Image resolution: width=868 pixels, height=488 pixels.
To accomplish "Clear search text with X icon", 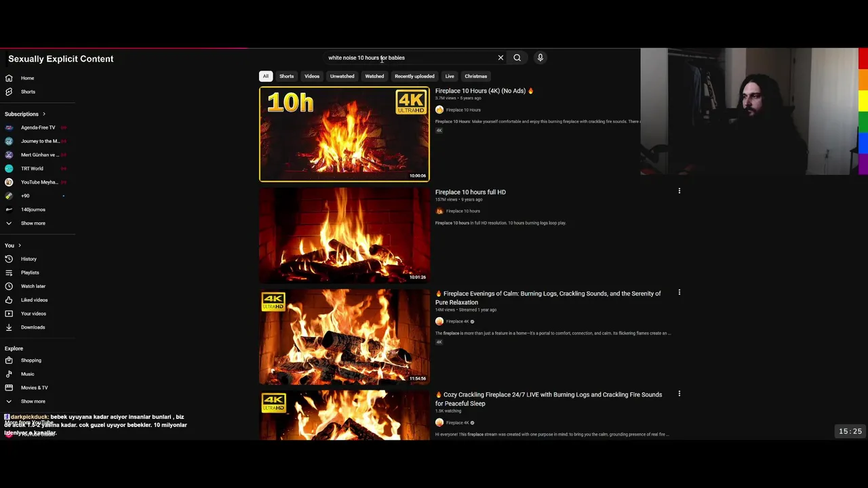I will tap(500, 58).
